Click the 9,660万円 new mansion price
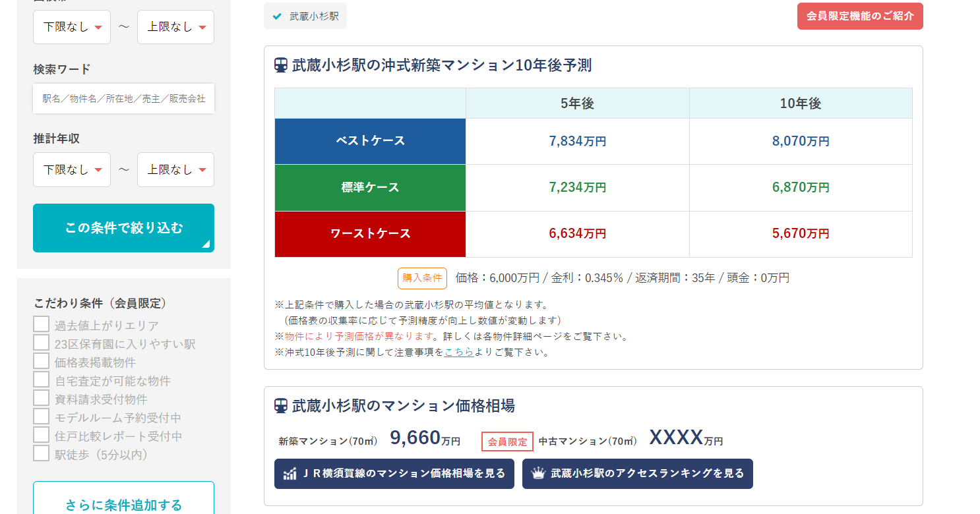This screenshot has height=514, width=980. [425, 438]
